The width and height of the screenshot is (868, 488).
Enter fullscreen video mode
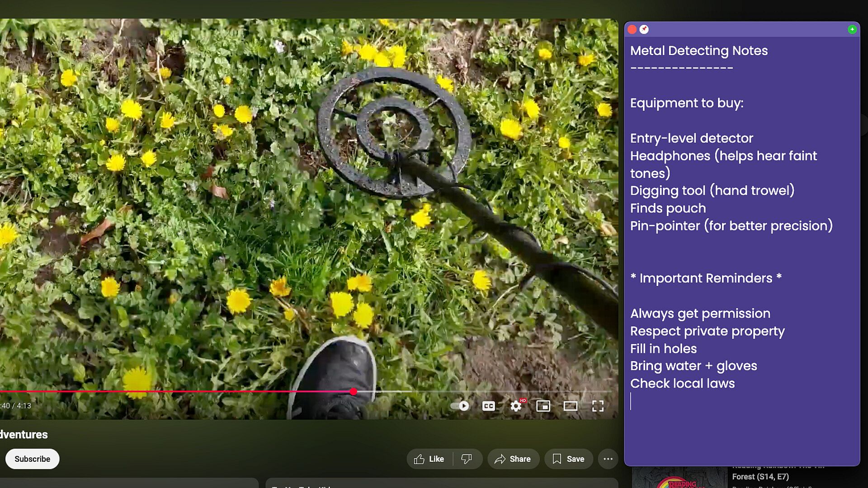598,406
